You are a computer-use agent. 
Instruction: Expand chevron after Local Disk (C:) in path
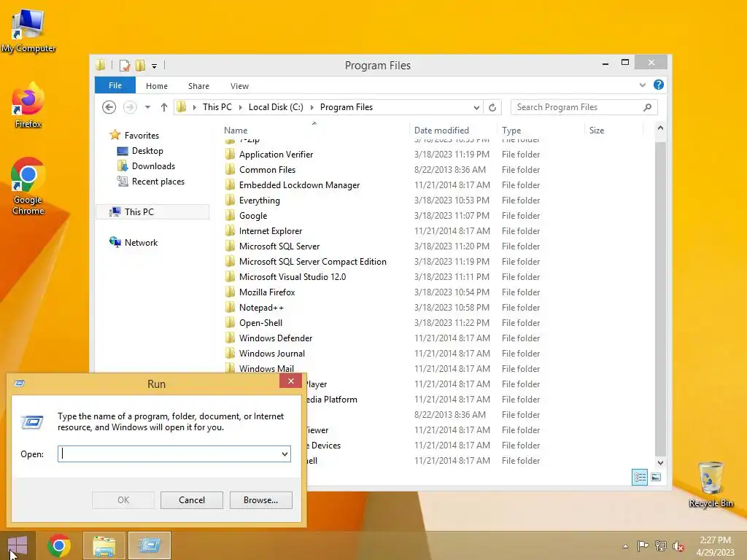pos(312,107)
